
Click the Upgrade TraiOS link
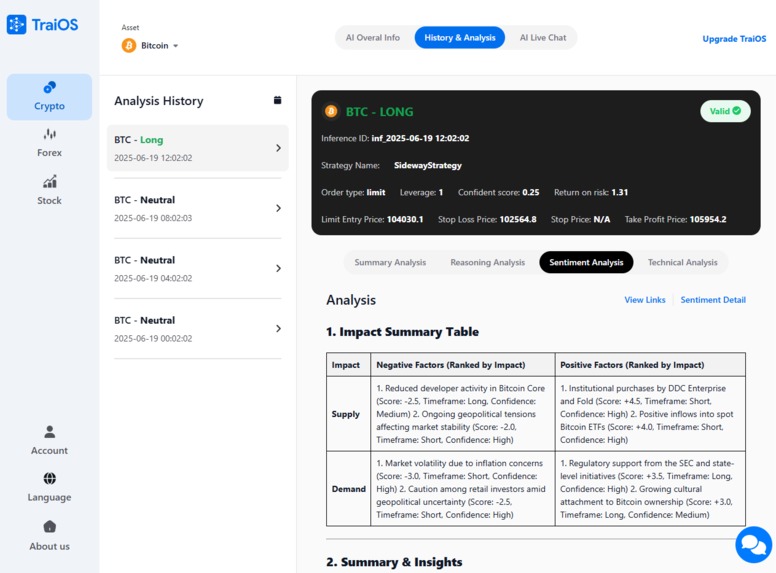point(734,39)
